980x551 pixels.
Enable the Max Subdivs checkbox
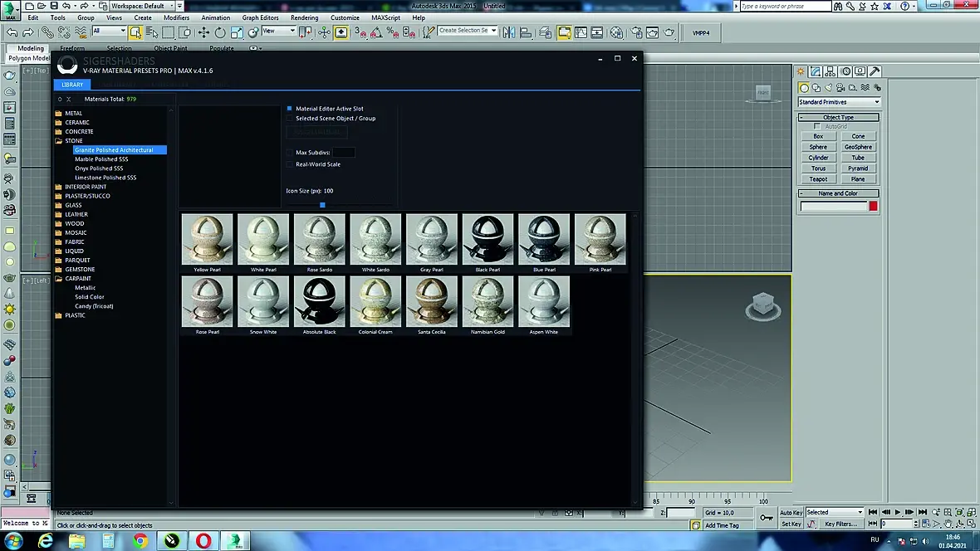[x=289, y=153]
